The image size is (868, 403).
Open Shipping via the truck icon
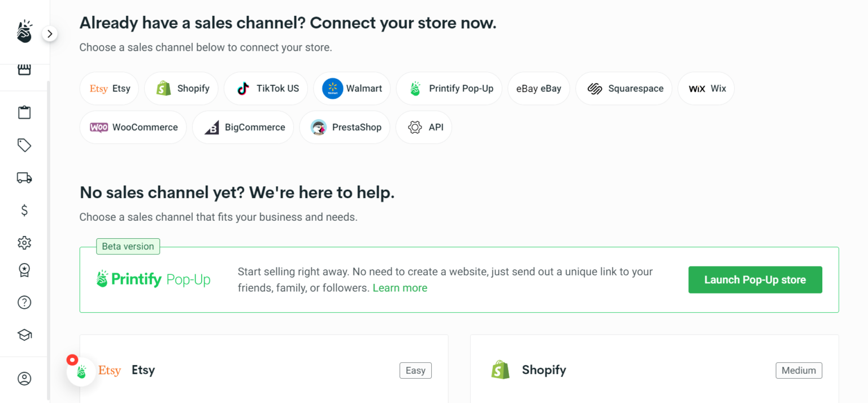24,177
